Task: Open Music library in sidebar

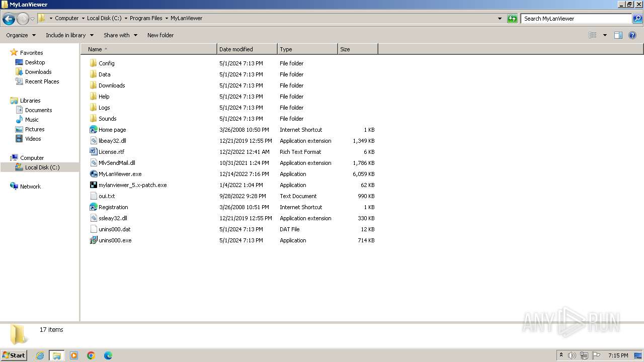Action: [x=32, y=120]
